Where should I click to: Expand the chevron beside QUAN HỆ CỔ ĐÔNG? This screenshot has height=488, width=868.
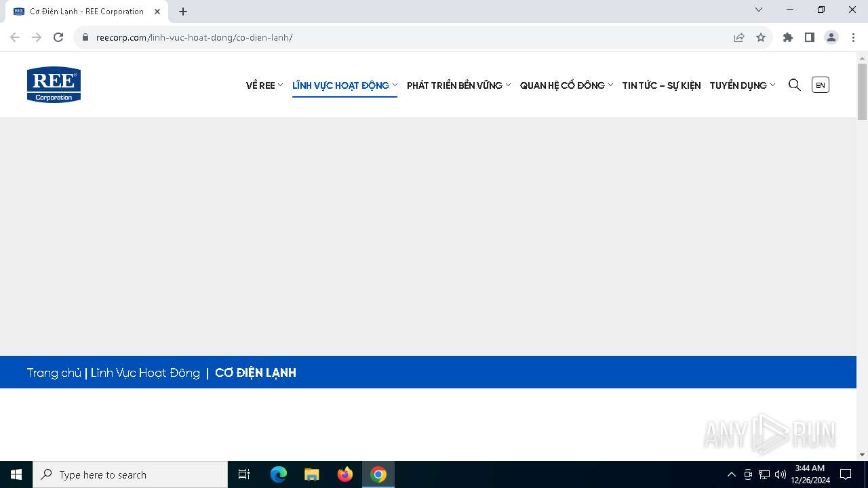[610, 85]
